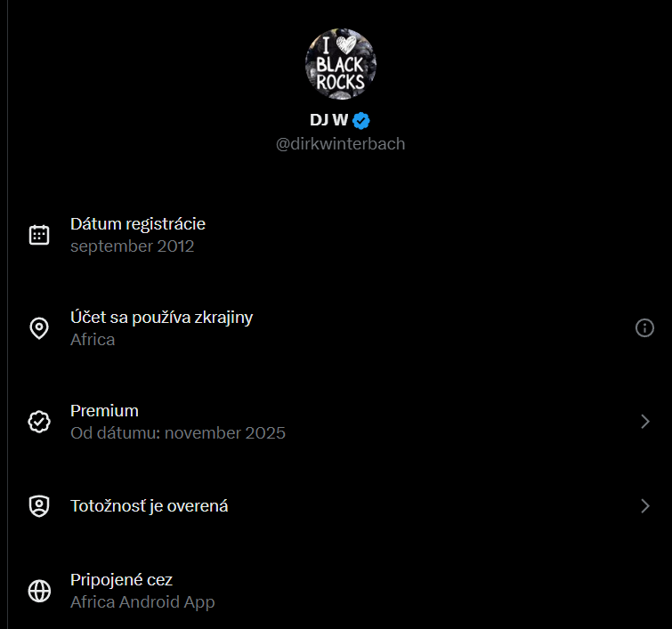Screen dimensions: 672x629
Task: Expand the Premium row chevron
Action: tap(645, 422)
